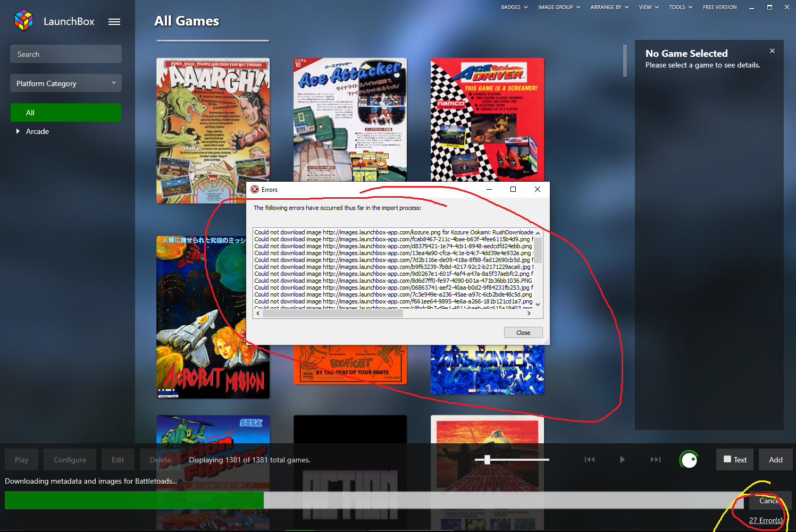Image resolution: width=796 pixels, height=532 pixels.
Task: Click the Configure button
Action: tap(70, 460)
